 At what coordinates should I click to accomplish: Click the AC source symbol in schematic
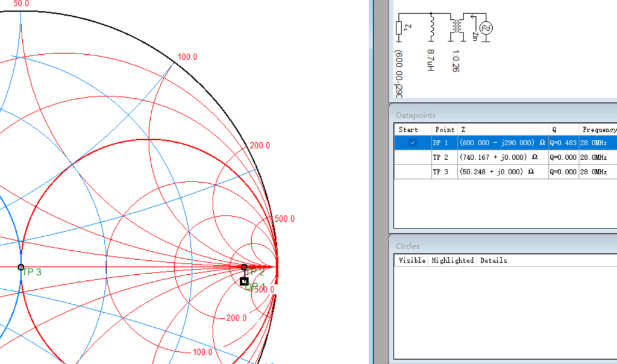486,28
